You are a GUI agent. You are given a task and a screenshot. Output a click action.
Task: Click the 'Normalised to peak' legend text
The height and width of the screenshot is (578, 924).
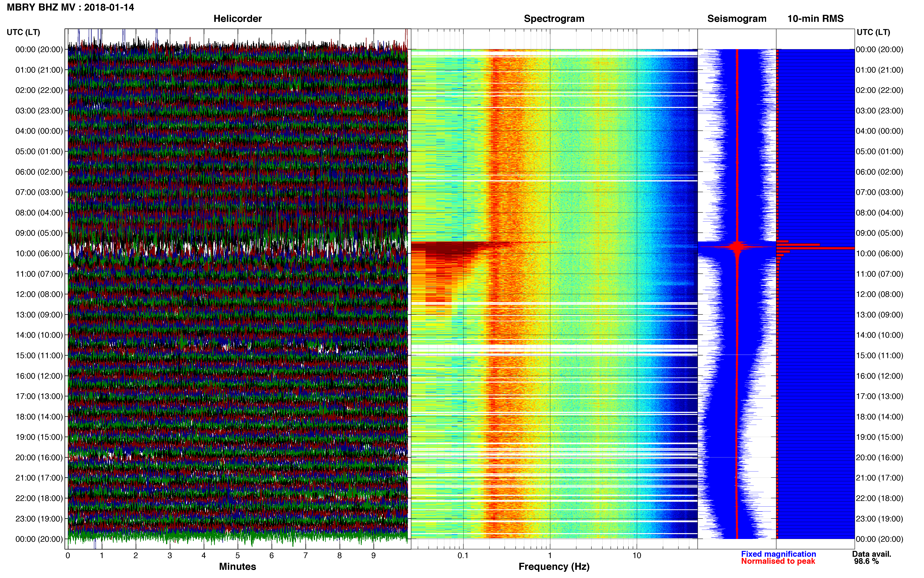778,561
